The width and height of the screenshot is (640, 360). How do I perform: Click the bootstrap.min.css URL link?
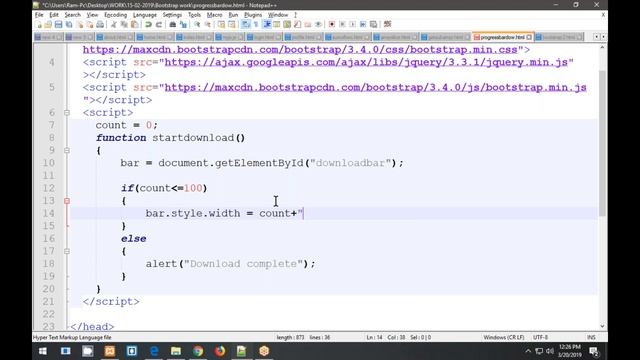[x=300, y=50]
